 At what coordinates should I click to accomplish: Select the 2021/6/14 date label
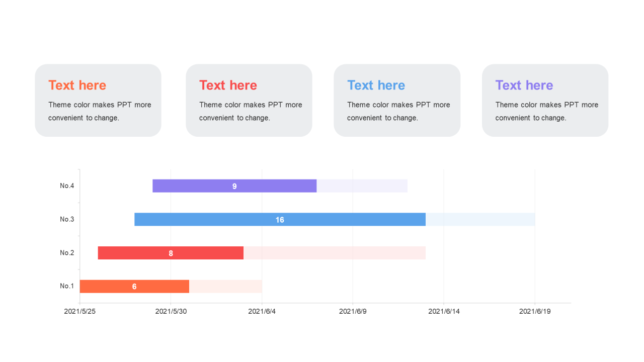pos(444,311)
